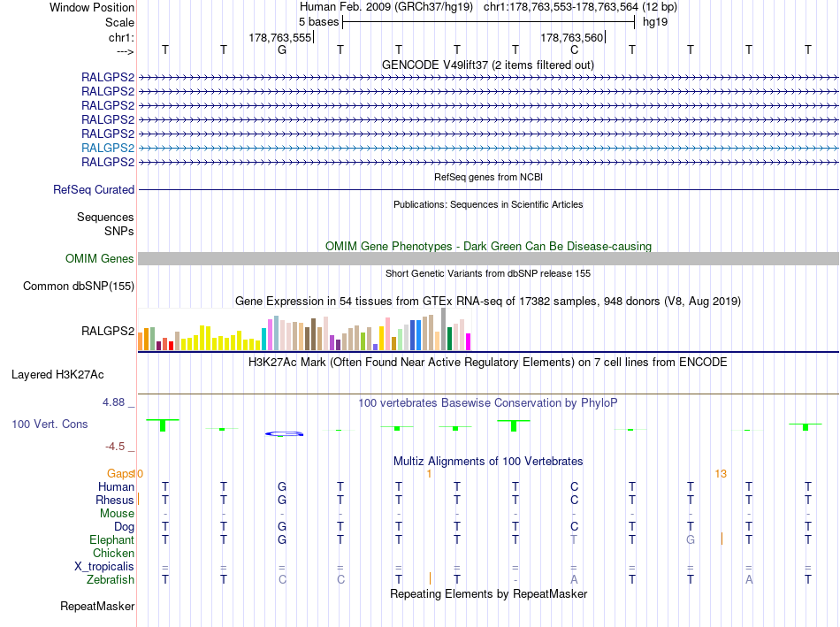This screenshot has width=840, height=627.
Task: Click the '5 bases' scale label
Action: [318, 22]
